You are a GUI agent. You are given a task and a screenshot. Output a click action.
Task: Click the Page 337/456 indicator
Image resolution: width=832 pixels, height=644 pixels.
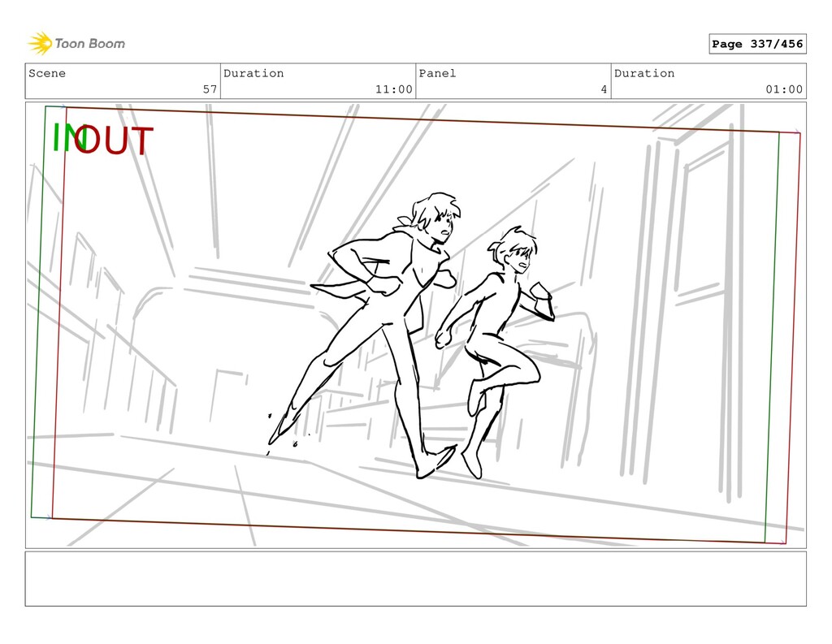[x=757, y=44]
